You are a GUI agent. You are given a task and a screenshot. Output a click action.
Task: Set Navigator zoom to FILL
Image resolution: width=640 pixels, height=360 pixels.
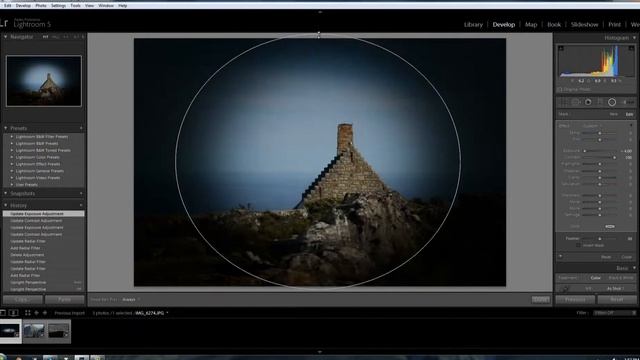56,37
